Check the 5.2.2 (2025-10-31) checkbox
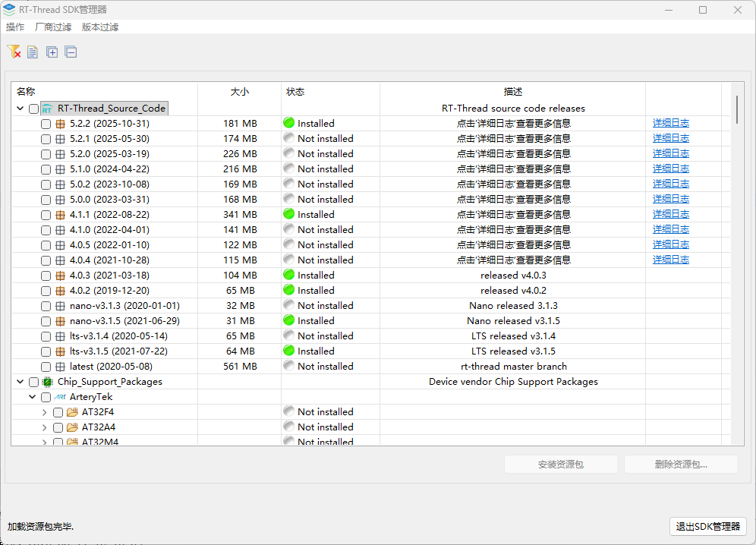 click(46, 124)
